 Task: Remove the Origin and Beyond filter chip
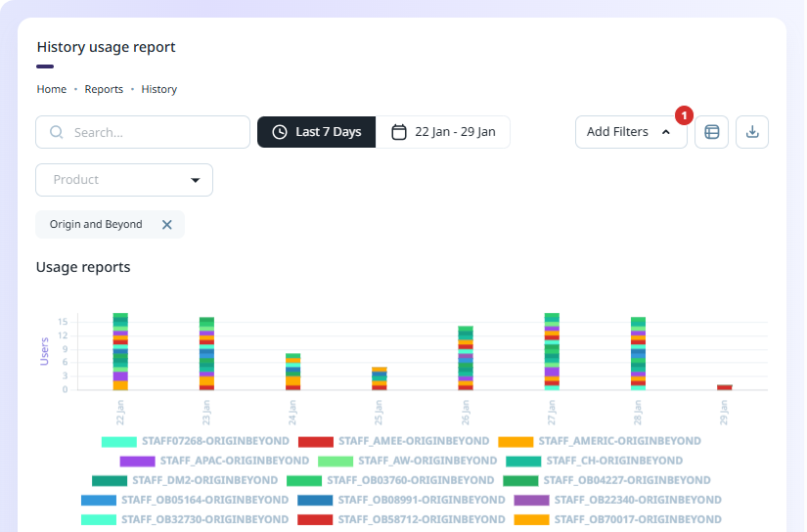(x=166, y=224)
